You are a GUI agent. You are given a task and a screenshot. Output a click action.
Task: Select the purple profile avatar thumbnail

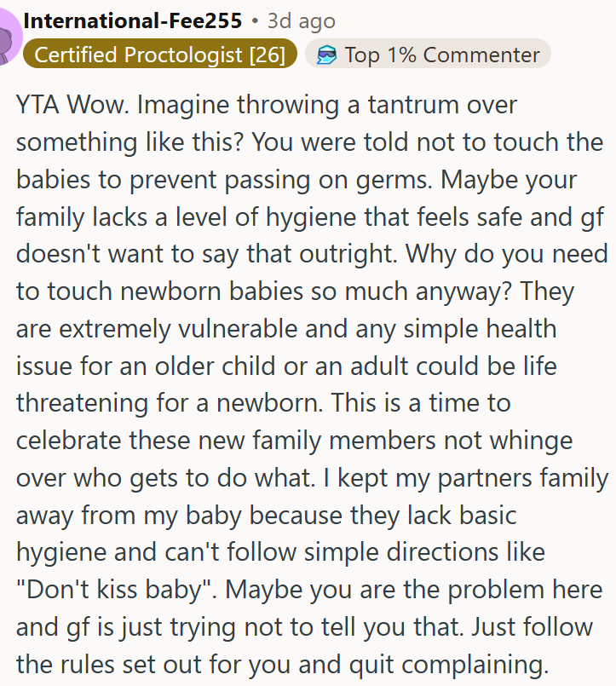10,34
